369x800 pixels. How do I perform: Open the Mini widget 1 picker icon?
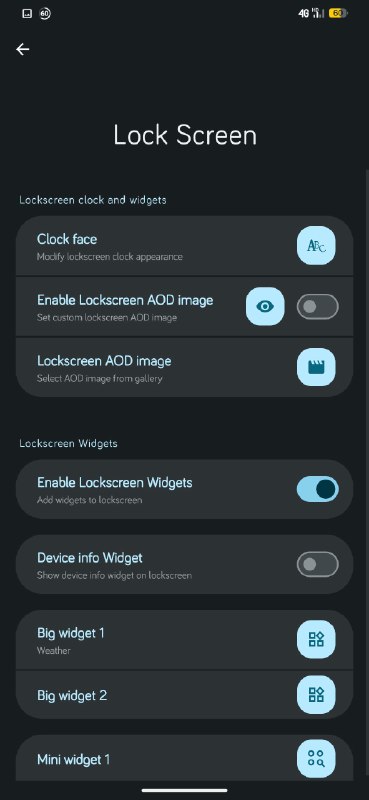pyautogui.click(x=316, y=759)
